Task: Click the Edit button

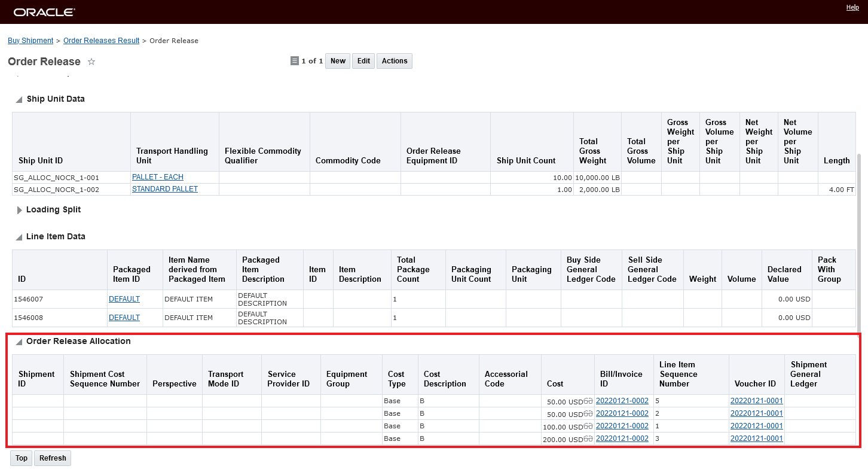Action: pos(363,61)
